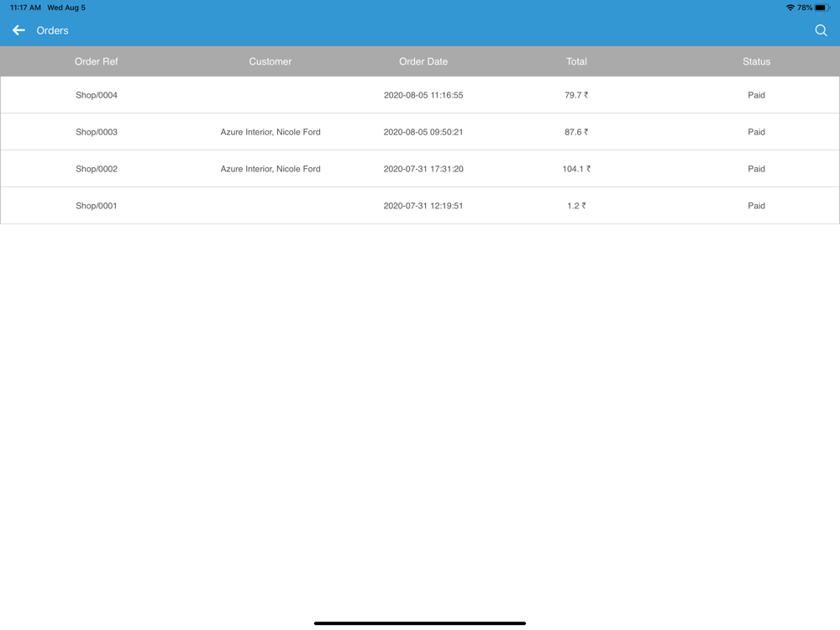Tap the 78% battery percentage
840x630 pixels.
click(x=805, y=8)
